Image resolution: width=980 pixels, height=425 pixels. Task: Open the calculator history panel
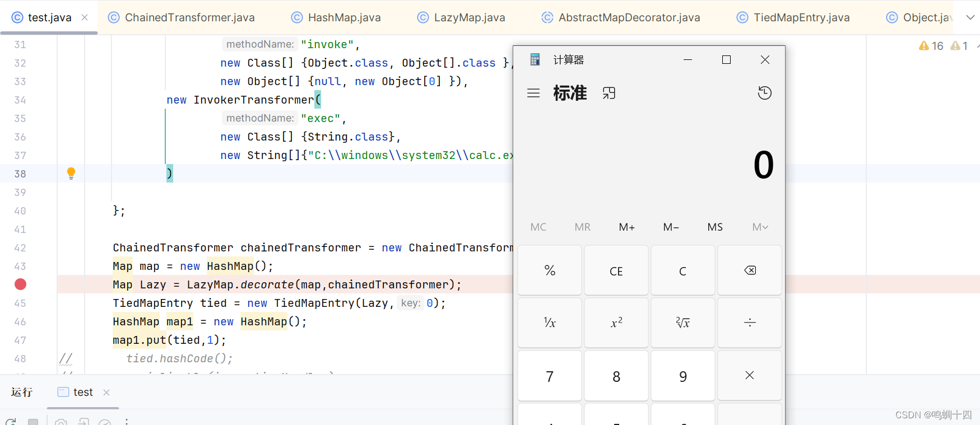pyautogui.click(x=765, y=93)
